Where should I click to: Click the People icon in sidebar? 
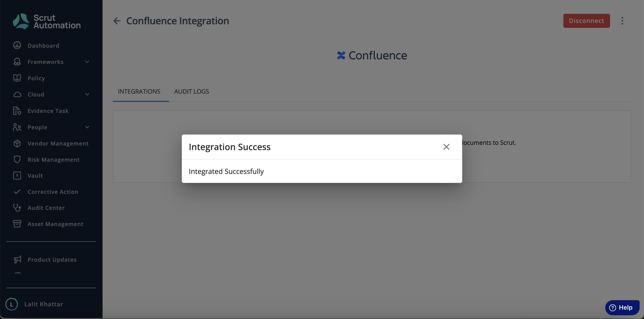17,127
